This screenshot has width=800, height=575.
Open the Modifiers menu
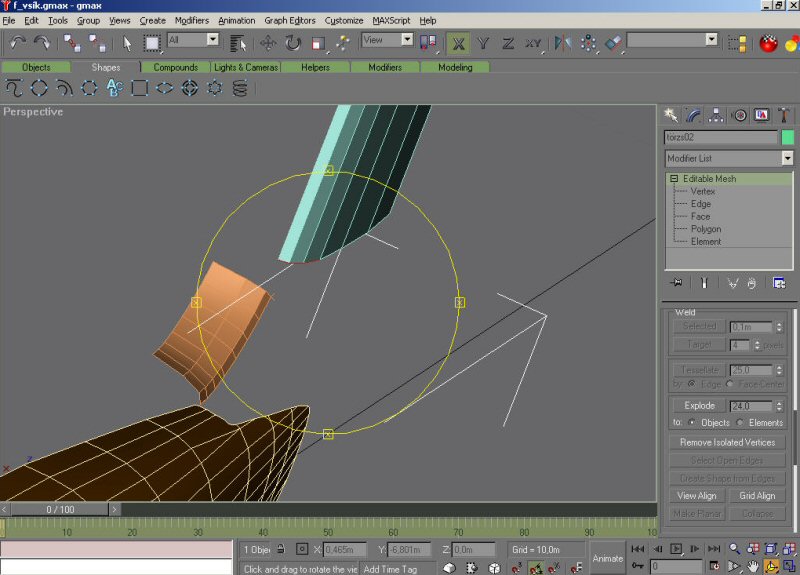191,20
